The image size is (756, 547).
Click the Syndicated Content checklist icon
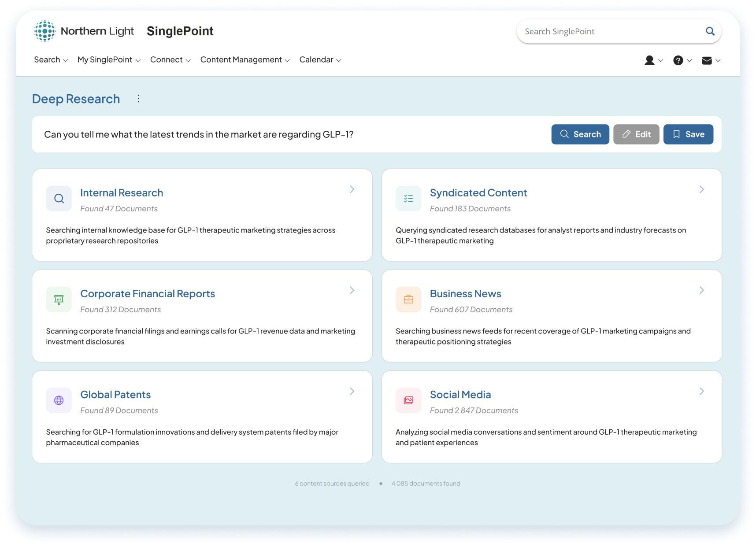tap(408, 199)
